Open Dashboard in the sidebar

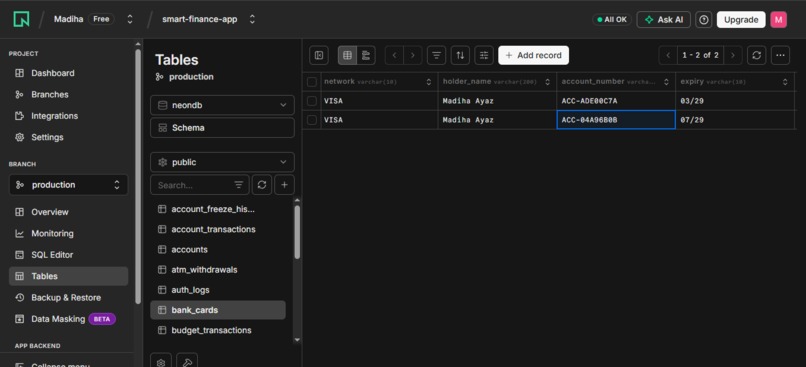[68, 73]
